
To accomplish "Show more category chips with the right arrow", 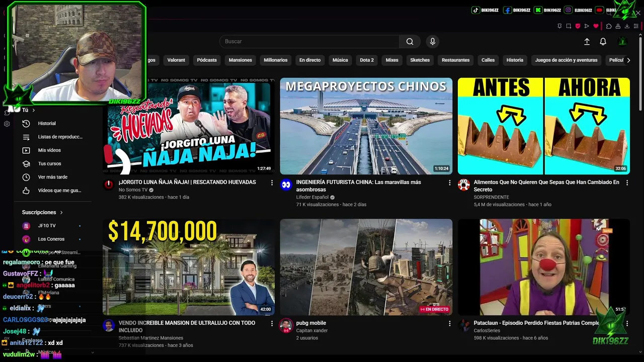I will pyautogui.click(x=628, y=60).
